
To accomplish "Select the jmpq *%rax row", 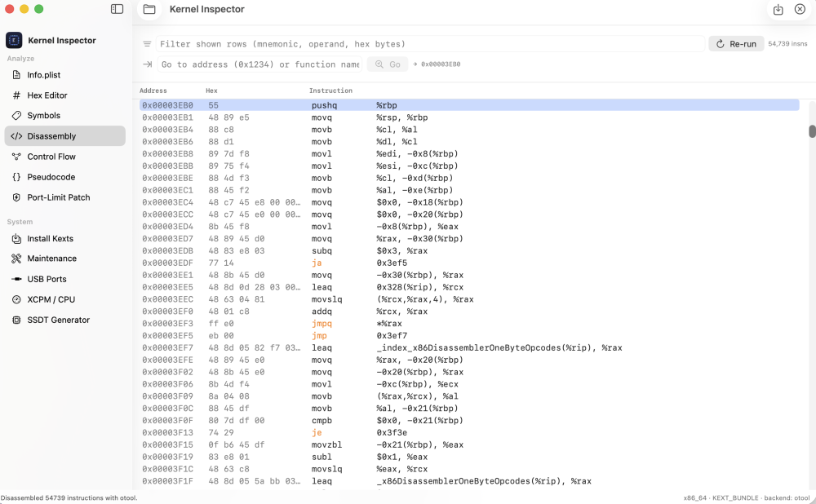I will 469,324.
